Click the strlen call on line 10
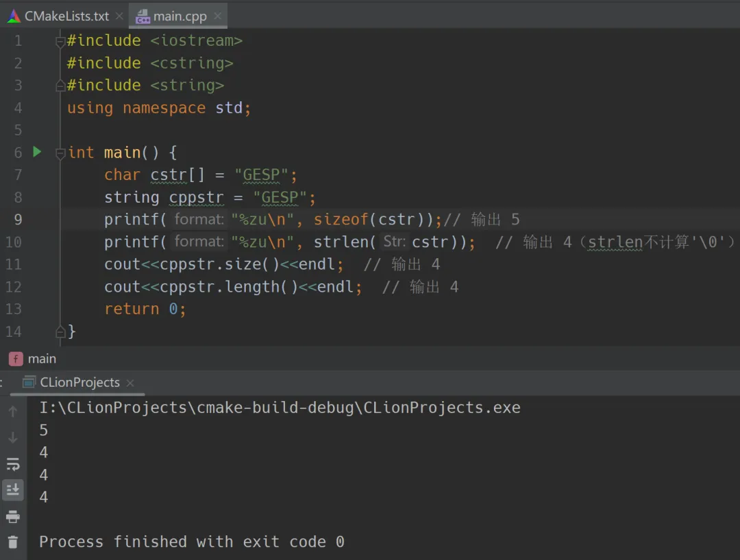This screenshot has width=740, height=560. click(342, 242)
